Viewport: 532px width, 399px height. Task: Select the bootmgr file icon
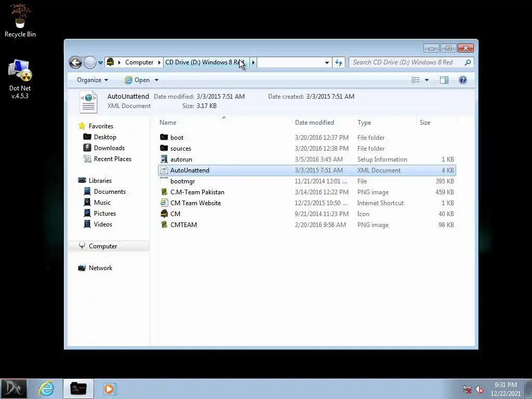point(164,181)
